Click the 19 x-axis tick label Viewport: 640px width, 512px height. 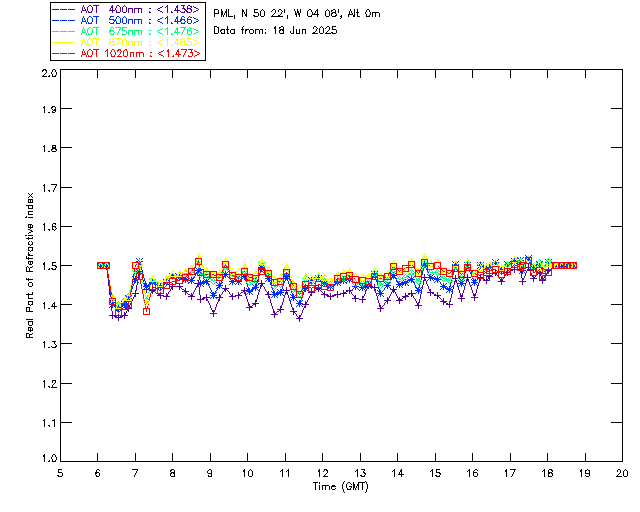click(585, 473)
